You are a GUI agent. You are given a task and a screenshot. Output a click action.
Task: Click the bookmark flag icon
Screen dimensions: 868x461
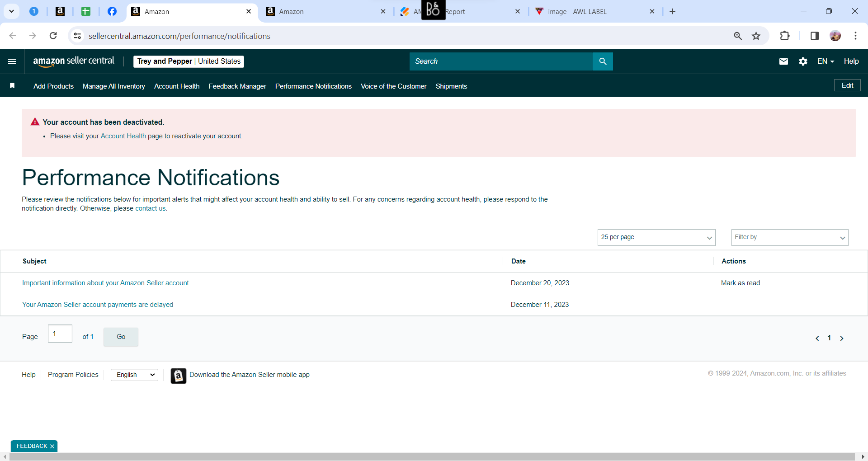[12, 86]
